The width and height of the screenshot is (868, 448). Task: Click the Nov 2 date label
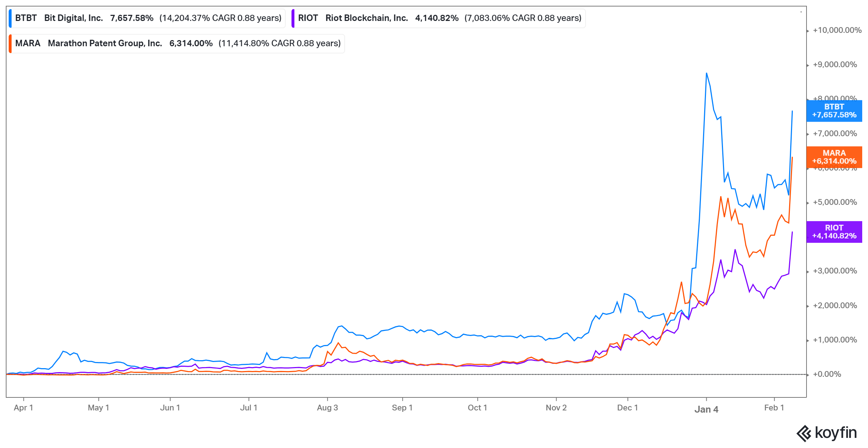pos(556,408)
